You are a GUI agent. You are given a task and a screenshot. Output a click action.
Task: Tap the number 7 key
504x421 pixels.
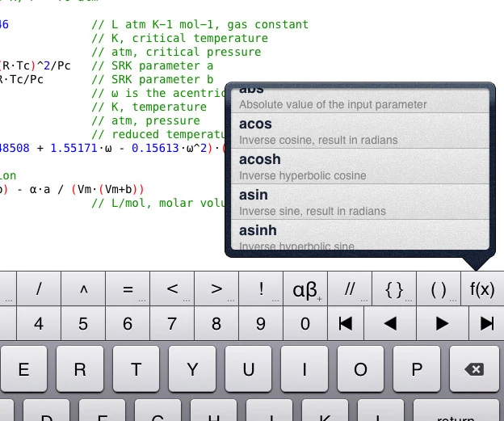tap(172, 323)
